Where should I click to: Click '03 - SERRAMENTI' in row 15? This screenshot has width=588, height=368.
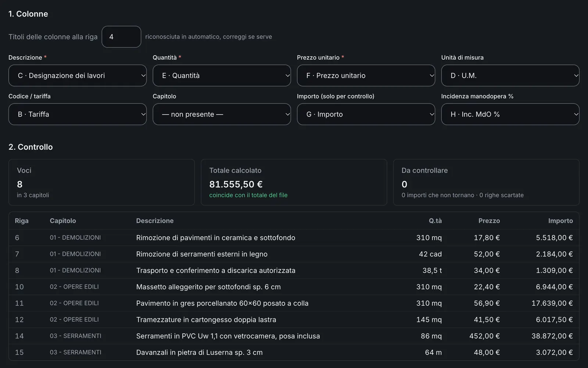pyautogui.click(x=76, y=352)
